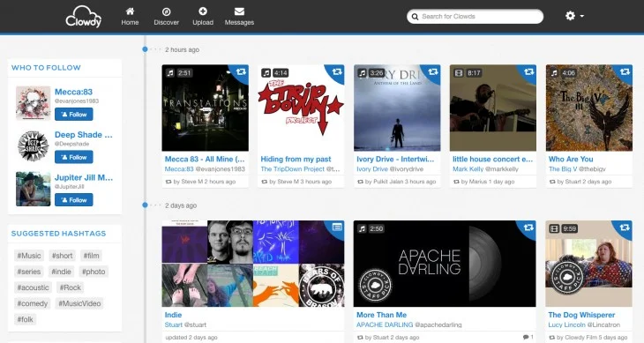Select the #comedy hashtag
This screenshot has width=644, height=343.
click(x=32, y=303)
